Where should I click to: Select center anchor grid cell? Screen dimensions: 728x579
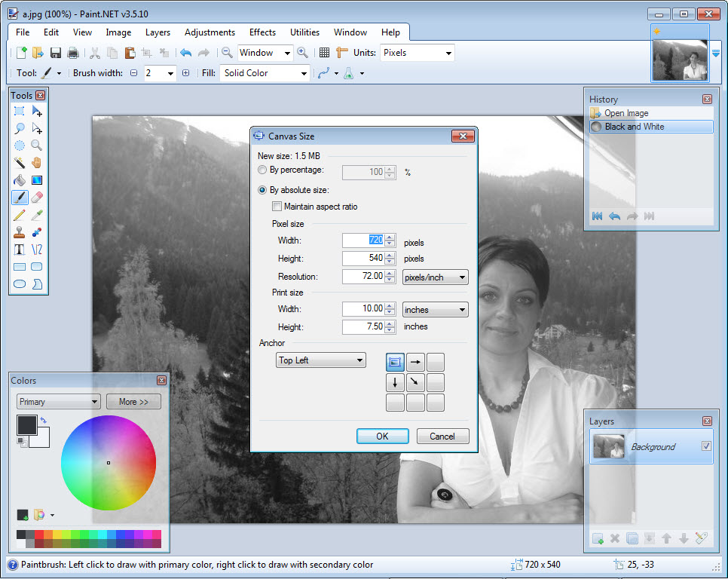(x=415, y=382)
